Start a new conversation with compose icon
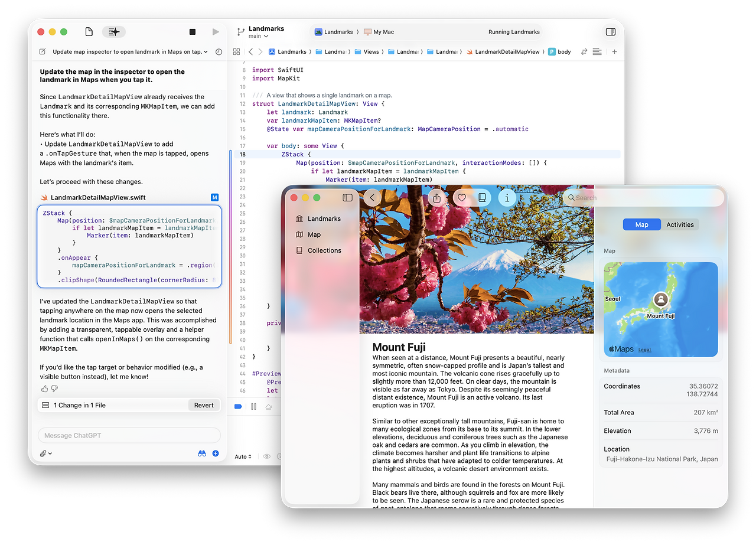 pyautogui.click(x=43, y=52)
